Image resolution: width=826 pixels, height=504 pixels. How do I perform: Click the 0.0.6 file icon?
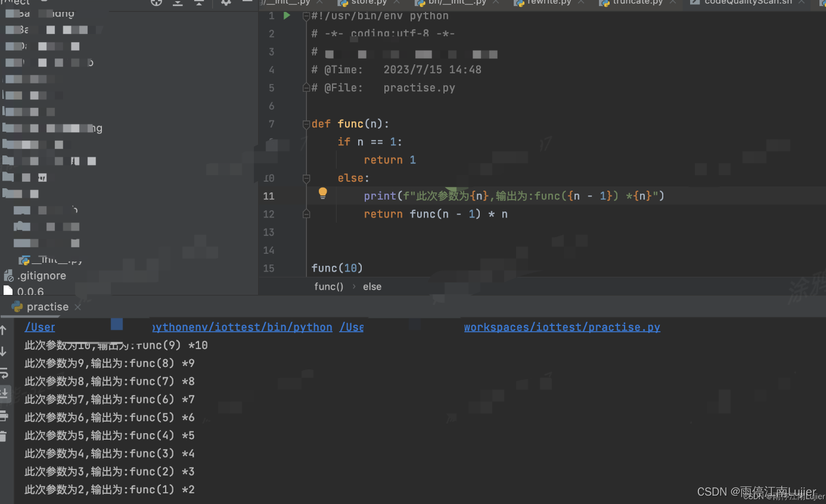[8, 291]
